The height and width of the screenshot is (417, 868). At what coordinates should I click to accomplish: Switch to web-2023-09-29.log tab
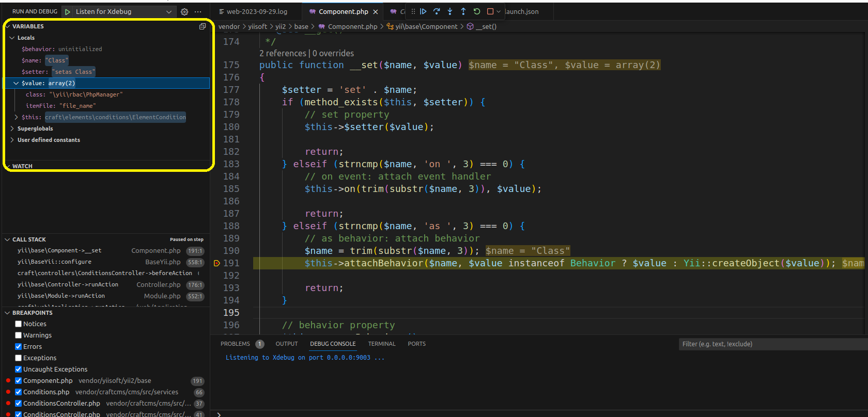coord(257,11)
